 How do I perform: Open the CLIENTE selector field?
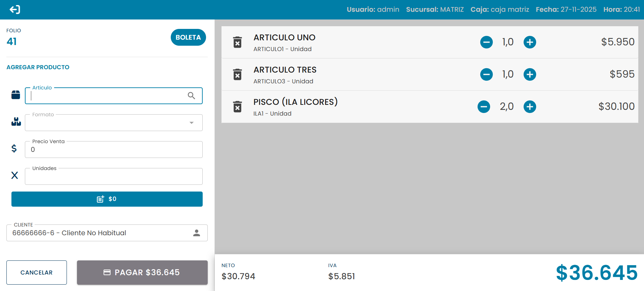coord(101,233)
